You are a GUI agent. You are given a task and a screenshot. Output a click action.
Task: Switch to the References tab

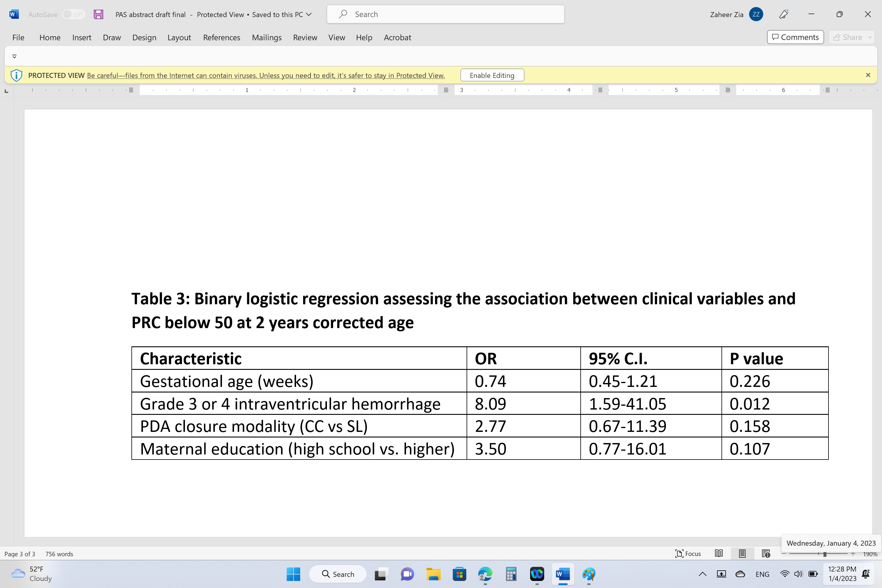click(221, 38)
